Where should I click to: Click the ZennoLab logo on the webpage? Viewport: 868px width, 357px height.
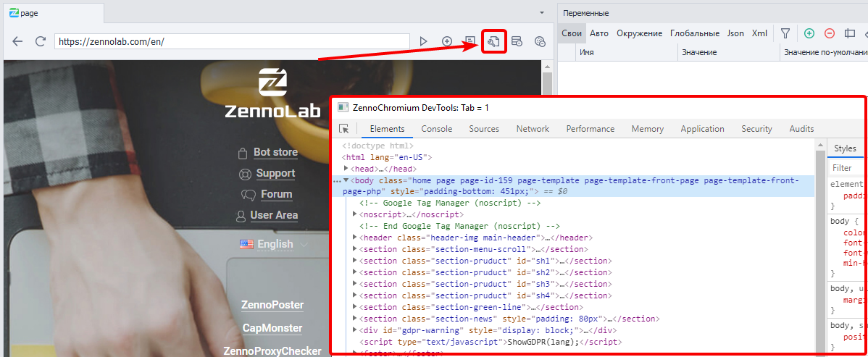point(272,93)
